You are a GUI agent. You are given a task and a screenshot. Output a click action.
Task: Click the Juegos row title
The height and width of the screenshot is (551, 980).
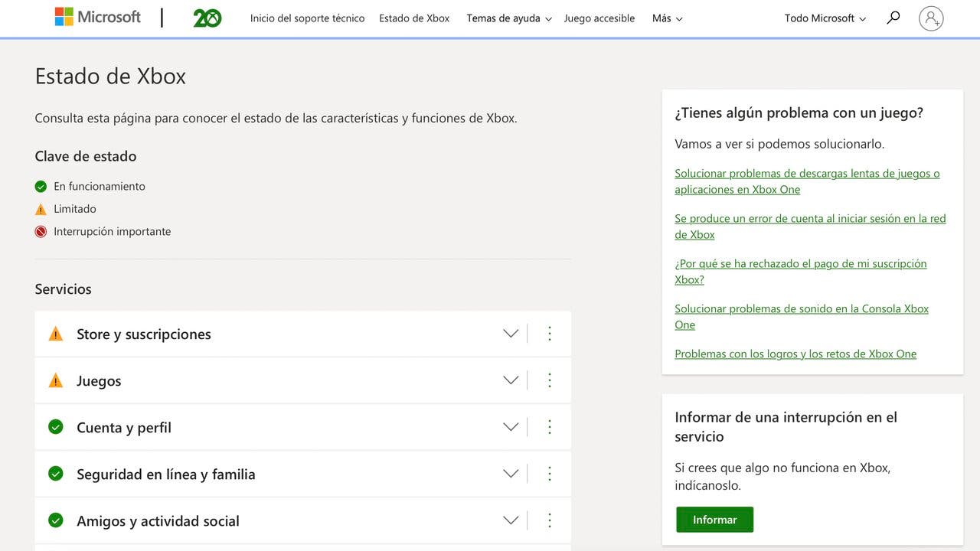pyautogui.click(x=99, y=381)
